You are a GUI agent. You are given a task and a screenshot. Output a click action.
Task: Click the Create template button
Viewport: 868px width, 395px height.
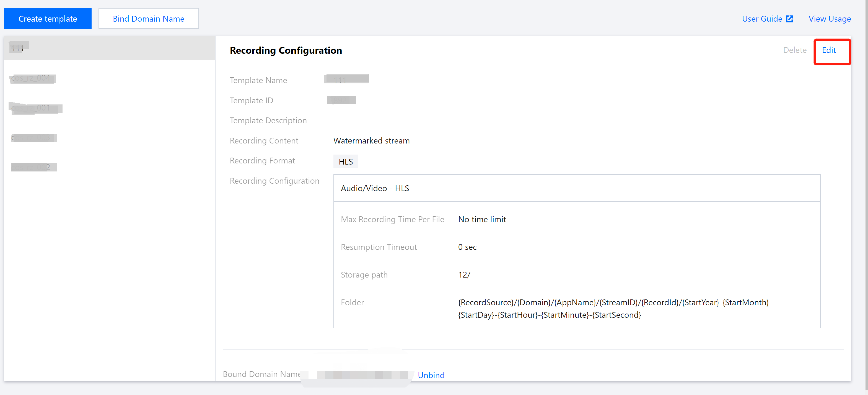[48, 18]
